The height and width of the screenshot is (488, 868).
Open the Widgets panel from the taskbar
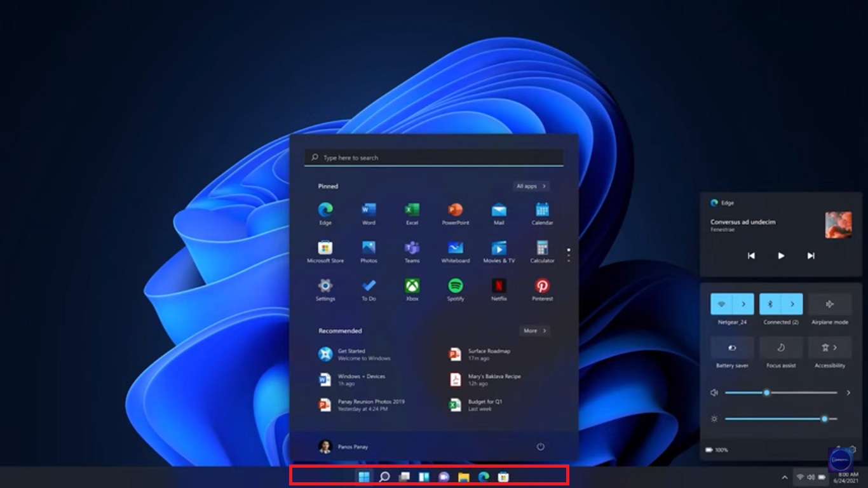click(423, 477)
